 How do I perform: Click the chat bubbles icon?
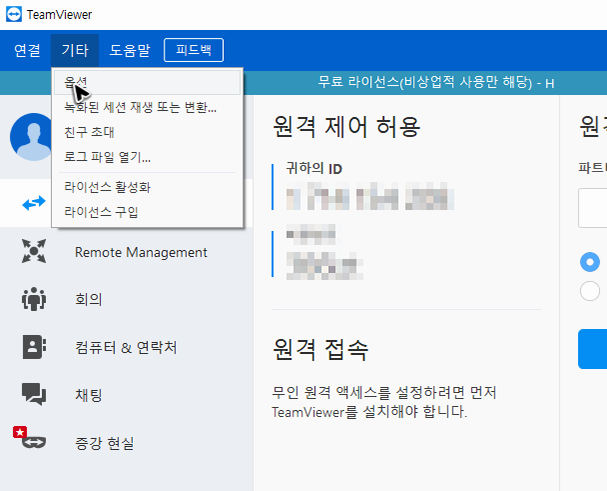(34, 394)
